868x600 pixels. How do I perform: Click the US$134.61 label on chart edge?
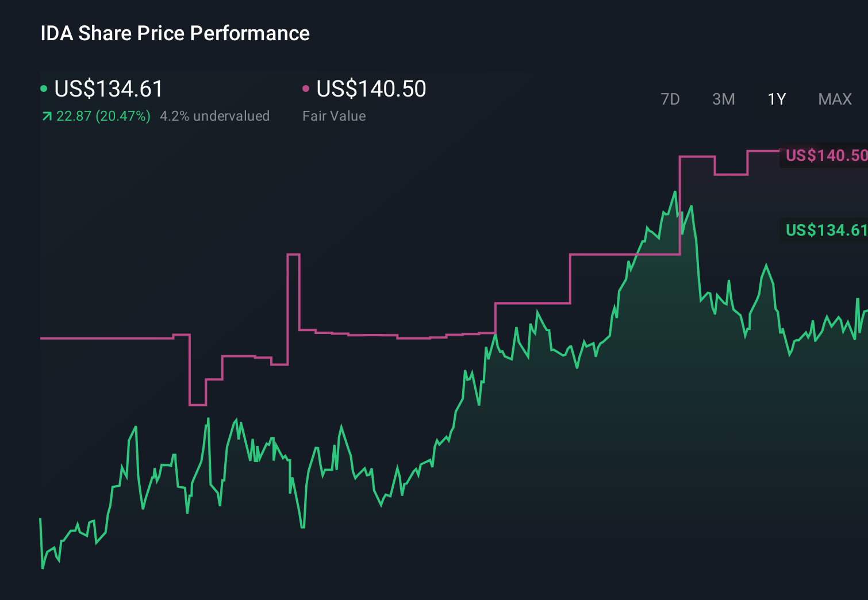[x=826, y=230]
